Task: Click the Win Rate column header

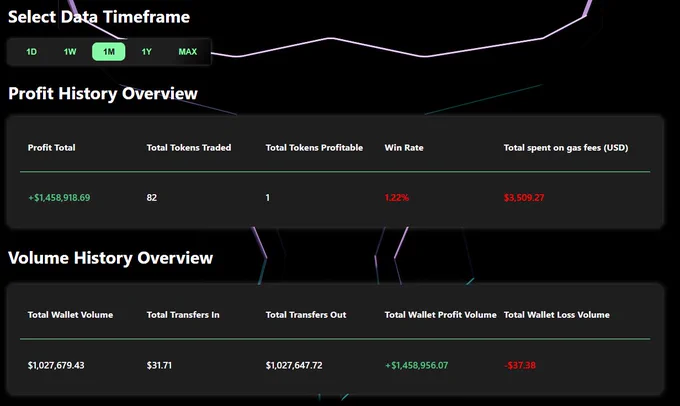Action: tap(404, 147)
